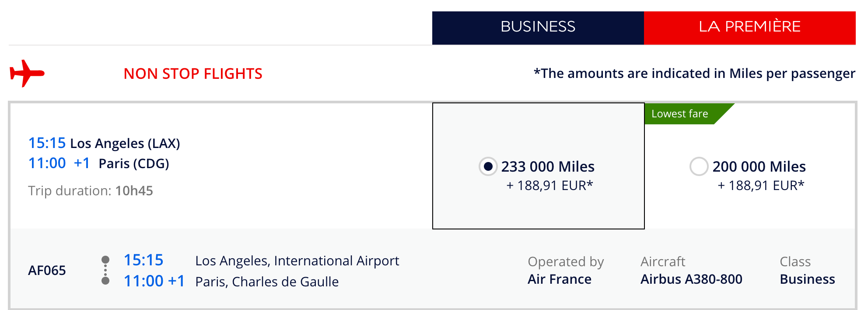Click the Business class label in details
This screenshot has height=310, width=868.
pos(807,279)
